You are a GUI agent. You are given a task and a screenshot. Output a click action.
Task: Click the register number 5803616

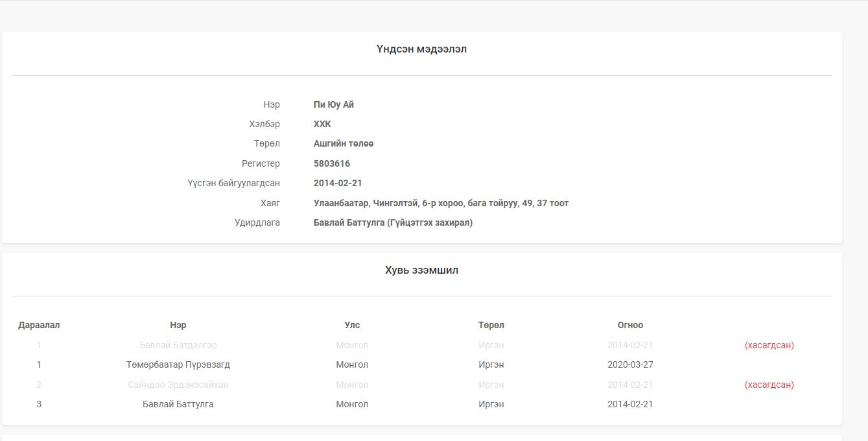point(331,163)
